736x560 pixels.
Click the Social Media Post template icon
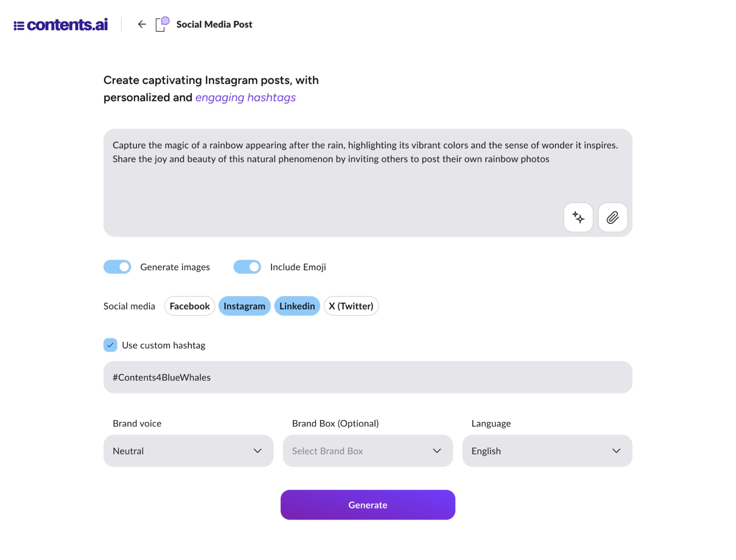click(160, 24)
